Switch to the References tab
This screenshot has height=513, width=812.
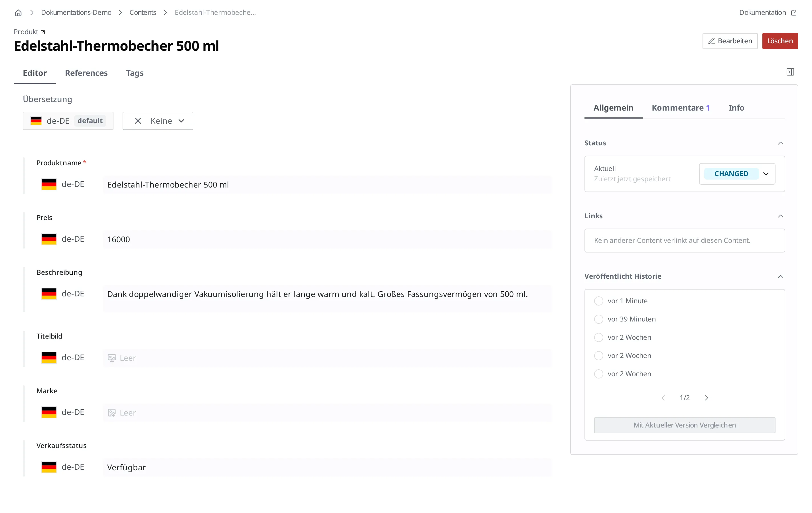(86, 73)
